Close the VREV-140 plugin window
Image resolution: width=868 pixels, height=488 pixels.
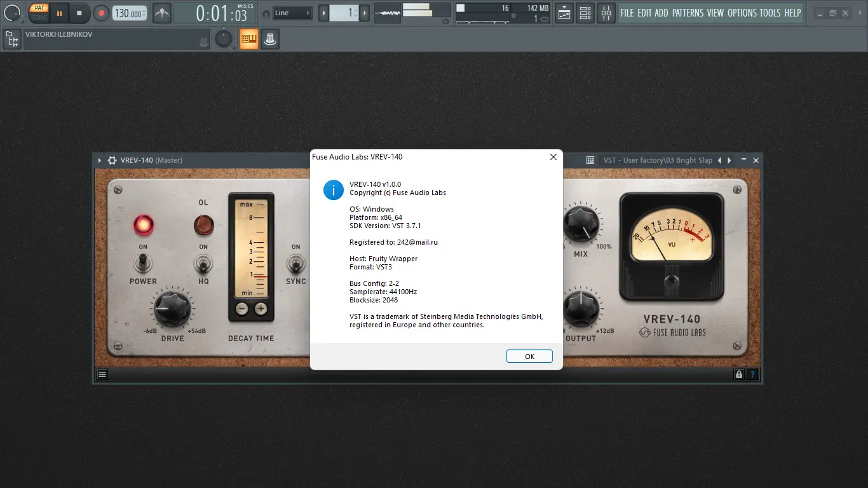click(x=756, y=160)
